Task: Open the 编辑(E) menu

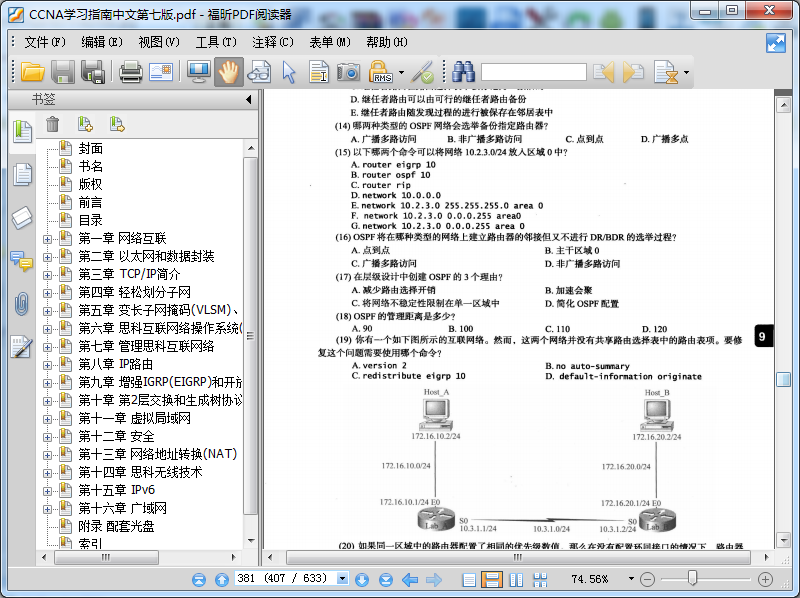Action: (102, 42)
